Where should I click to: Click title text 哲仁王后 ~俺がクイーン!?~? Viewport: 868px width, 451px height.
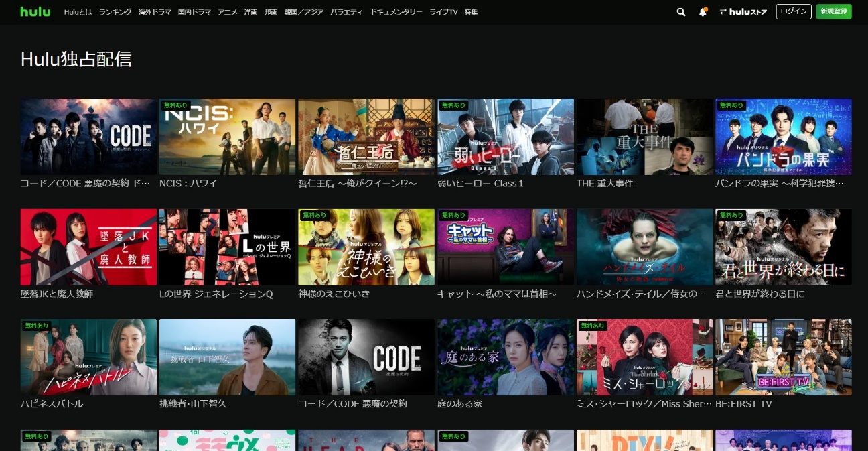pos(358,183)
